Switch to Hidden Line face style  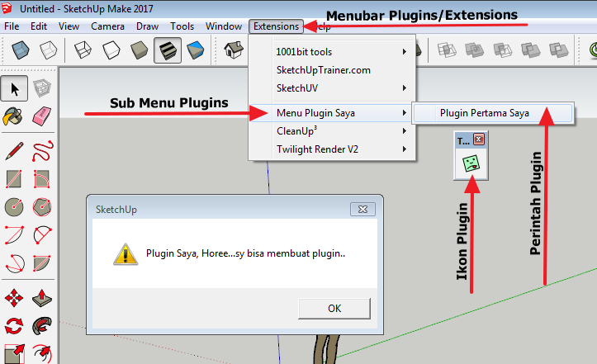coord(111,50)
